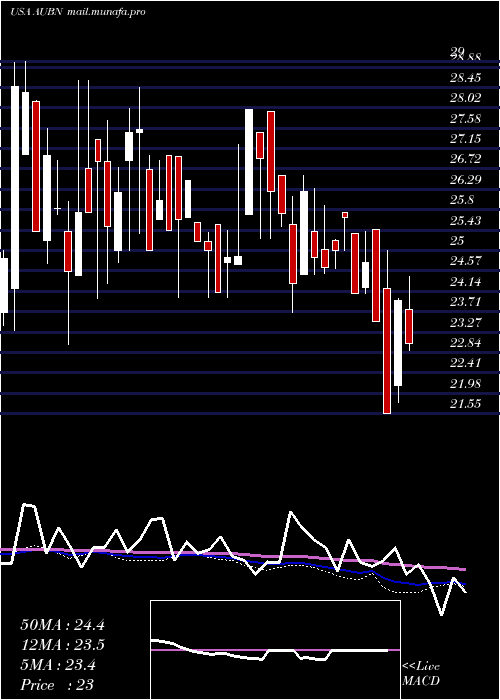Select the 23.27 price axis label
Viewport: 500px width, 700px height.
[x=466, y=322]
